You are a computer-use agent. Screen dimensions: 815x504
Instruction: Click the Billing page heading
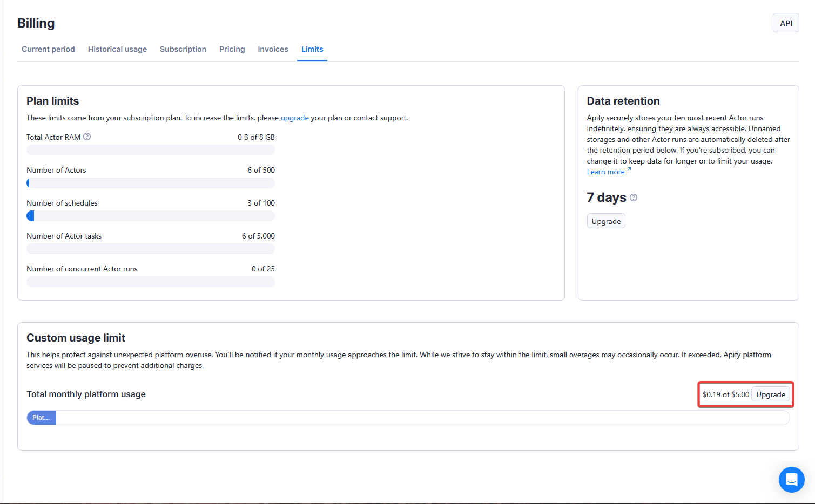(x=36, y=23)
